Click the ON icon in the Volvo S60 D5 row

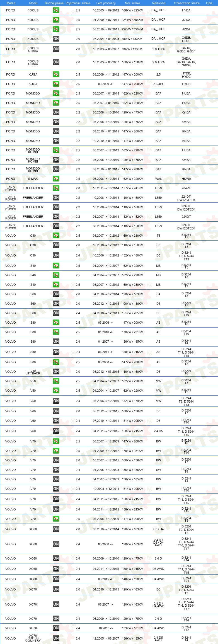[56, 313]
